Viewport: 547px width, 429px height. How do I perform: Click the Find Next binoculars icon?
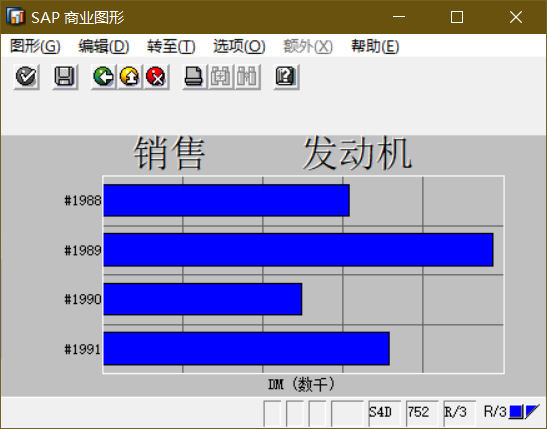247,76
